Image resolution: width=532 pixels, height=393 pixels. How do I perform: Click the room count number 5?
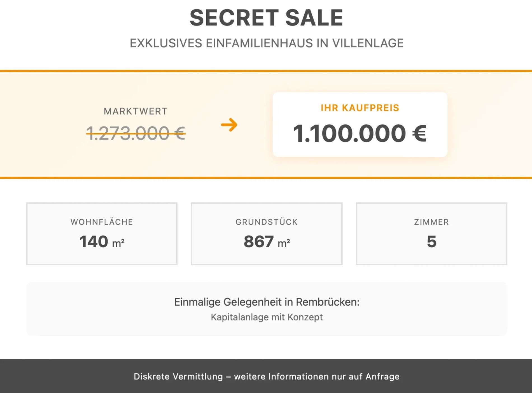point(431,241)
